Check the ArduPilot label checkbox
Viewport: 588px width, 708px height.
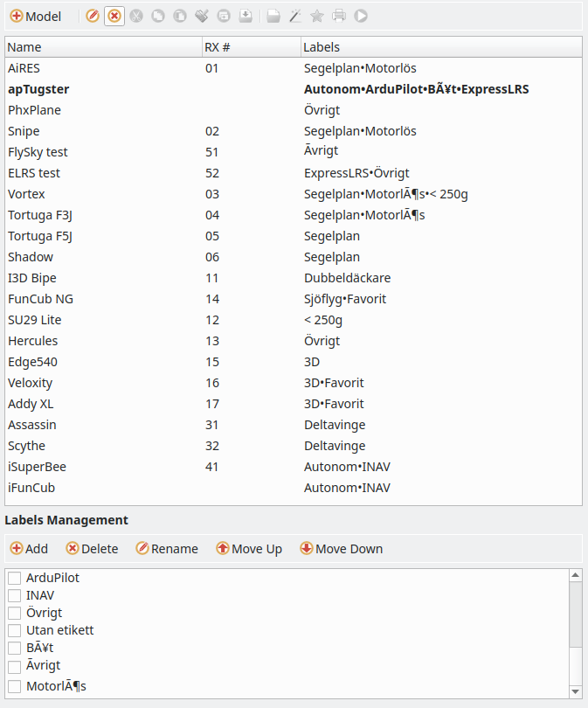[x=14, y=578]
